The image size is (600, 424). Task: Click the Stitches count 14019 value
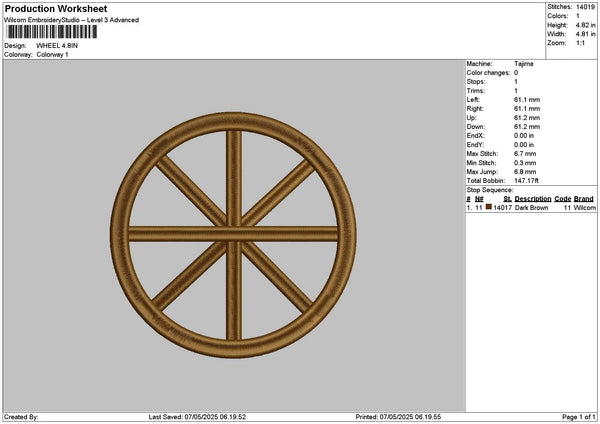point(585,7)
